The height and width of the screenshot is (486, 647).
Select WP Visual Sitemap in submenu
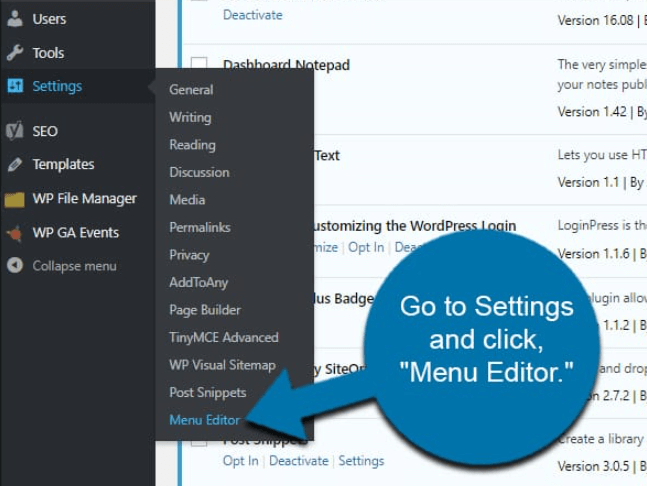click(x=222, y=365)
